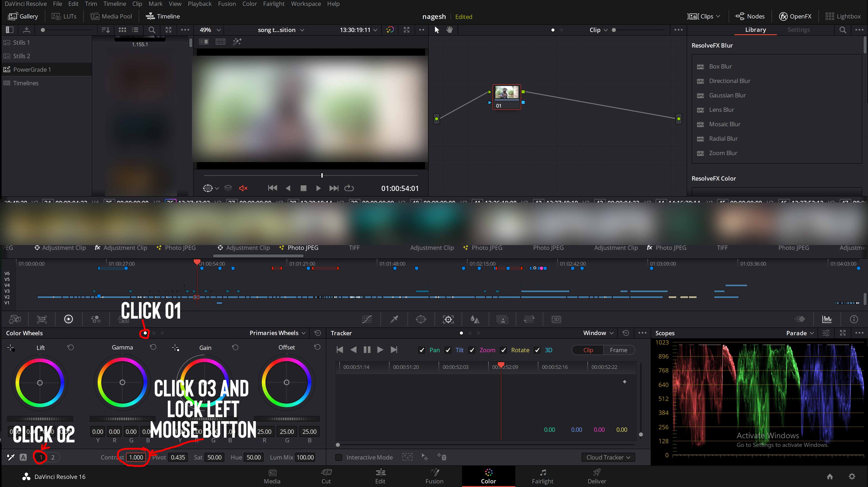The height and width of the screenshot is (487, 868).
Task: Open the Camera Raw palette
Action: click(15, 319)
